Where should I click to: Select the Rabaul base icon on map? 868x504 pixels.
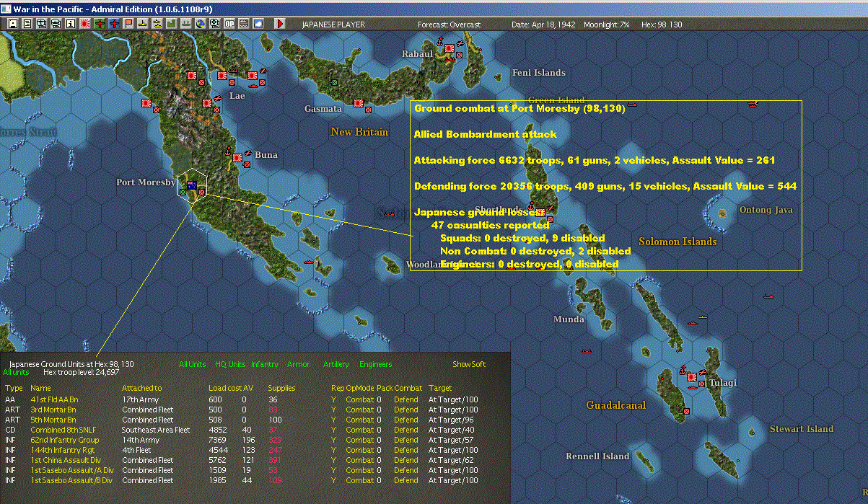pyautogui.click(x=450, y=49)
